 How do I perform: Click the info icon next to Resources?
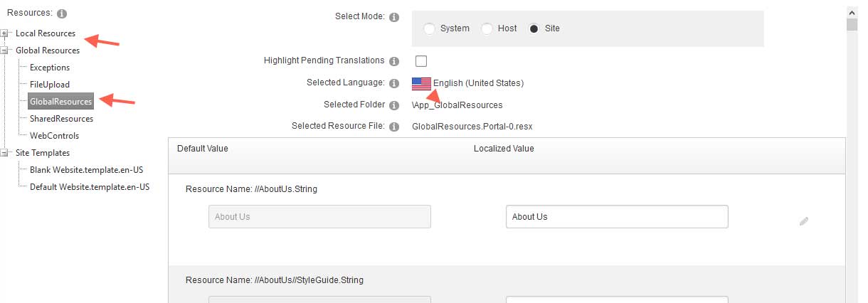click(x=61, y=14)
